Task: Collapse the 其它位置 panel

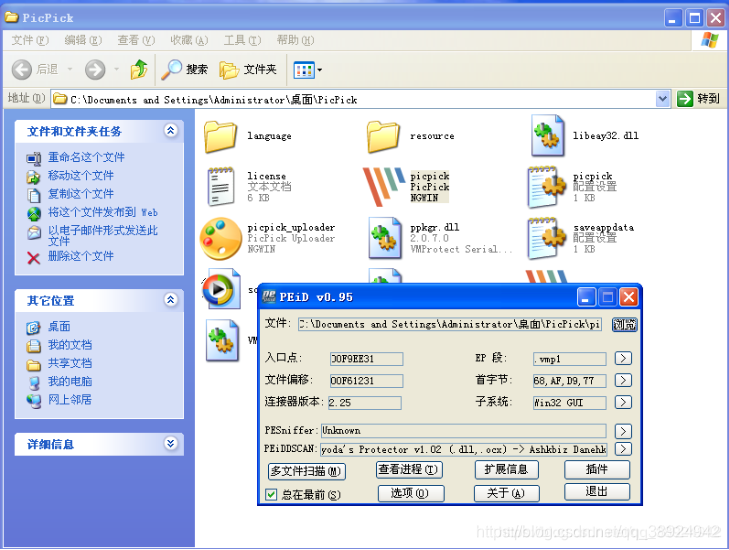Action: pyautogui.click(x=171, y=300)
